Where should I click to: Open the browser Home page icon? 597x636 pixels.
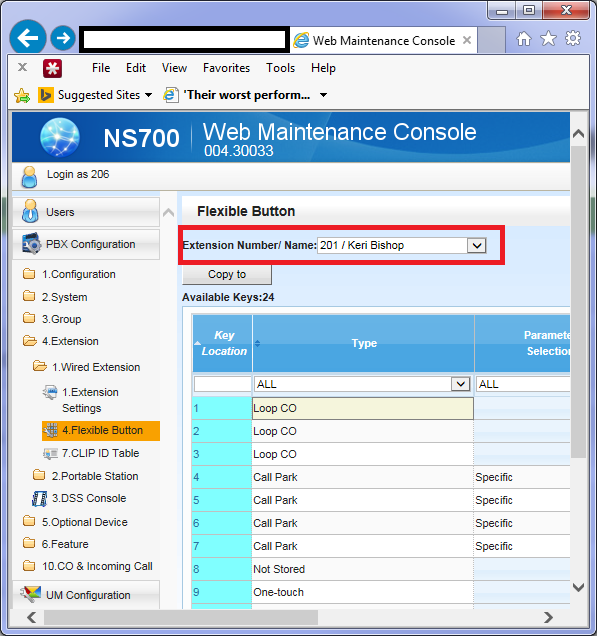524,39
